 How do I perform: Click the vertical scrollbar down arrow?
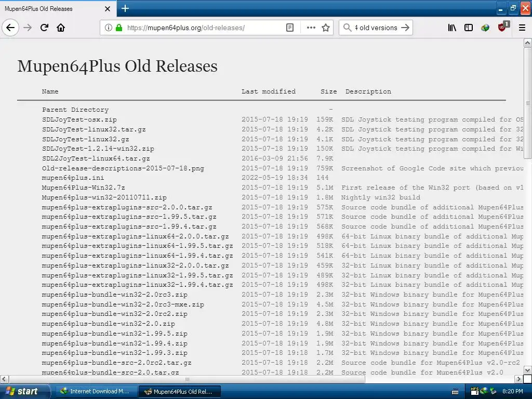(x=527, y=370)
